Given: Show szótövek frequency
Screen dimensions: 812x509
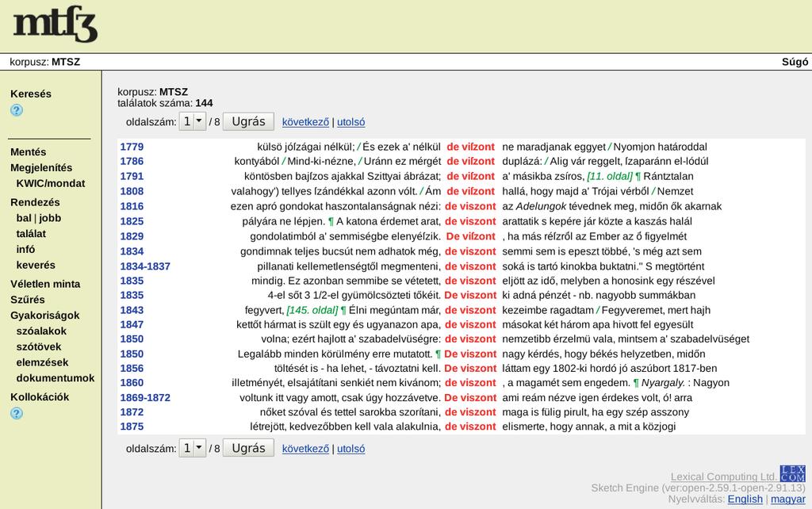Looking at the screenshot, I should click(x=39, y=346).
